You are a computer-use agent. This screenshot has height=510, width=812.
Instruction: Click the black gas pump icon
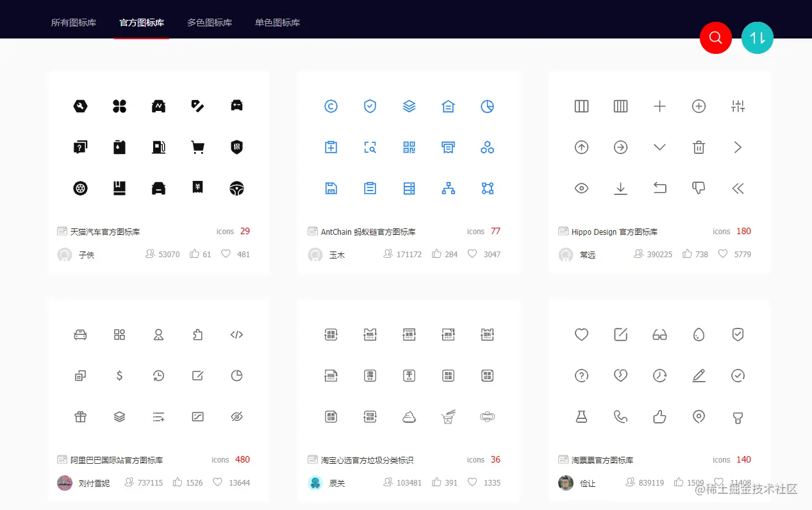pyautogui.click(x=158, y=148)
